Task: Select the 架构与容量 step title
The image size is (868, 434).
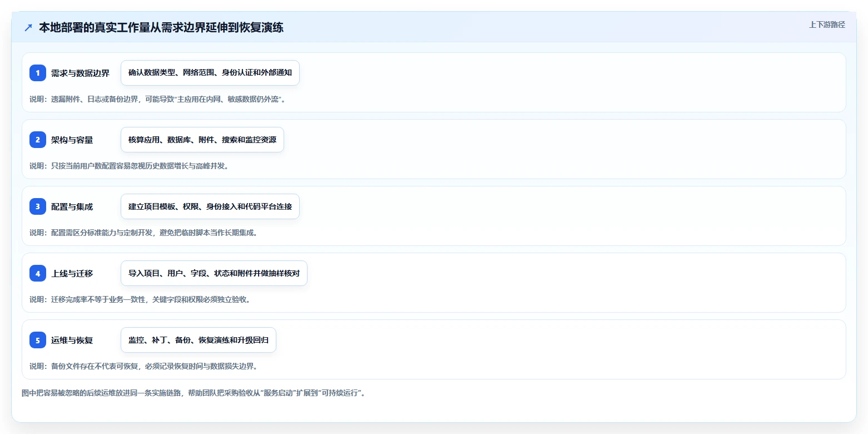Action: click(x=72, y=140)
